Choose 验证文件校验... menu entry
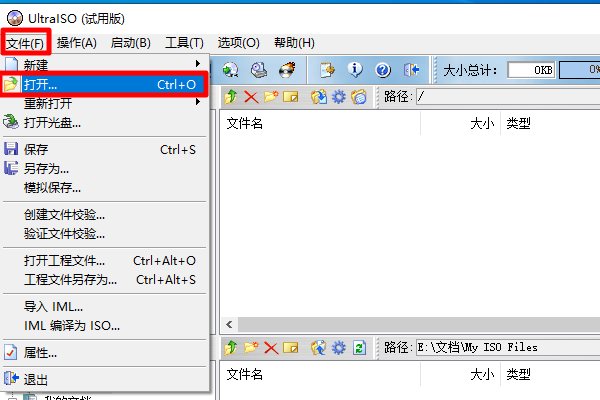Screen dimensions: 600x400 point(104,233)
